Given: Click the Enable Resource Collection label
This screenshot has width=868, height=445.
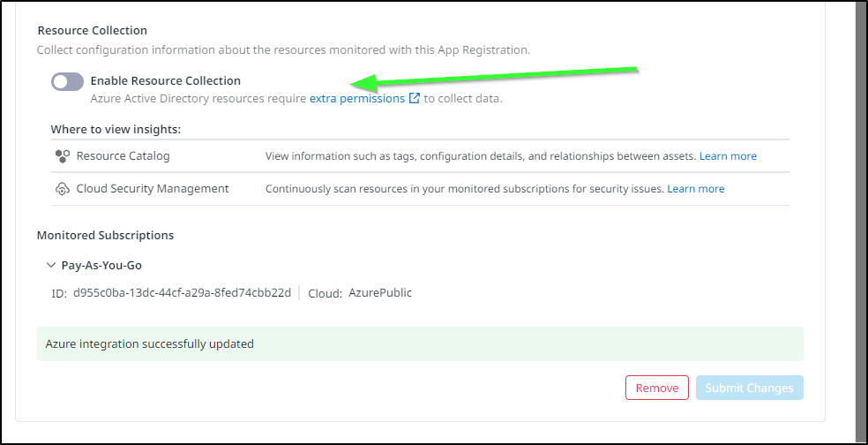Looking at the screenshot, I should coord(166,81).
